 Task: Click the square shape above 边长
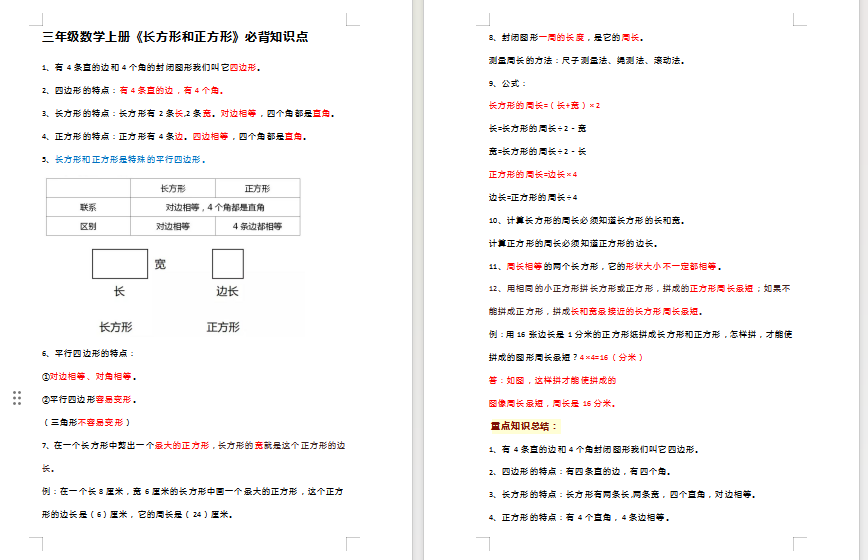(x=227, y=264)
